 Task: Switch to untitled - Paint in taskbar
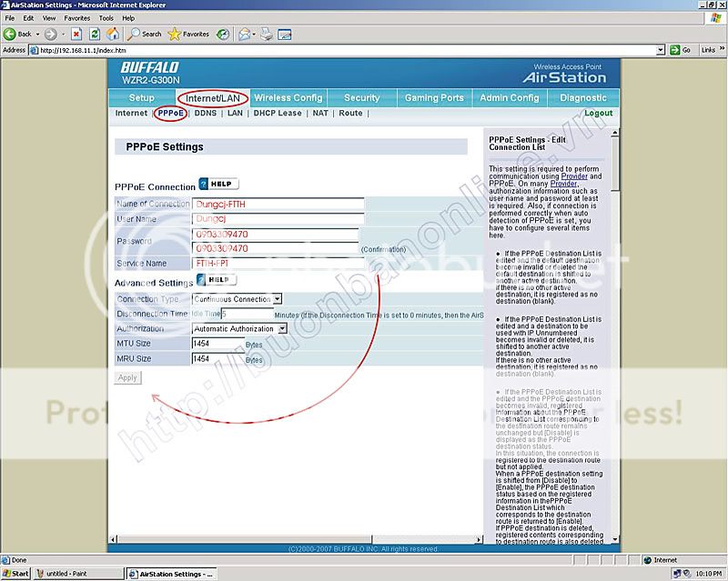coord(79,574)
